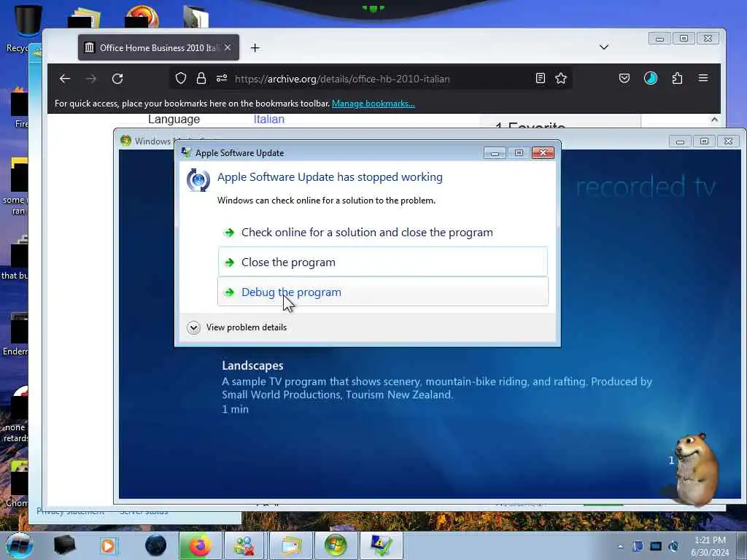Screen dimensions: 747x560
Task: Click the volume tray icon
Action: [673, 546]
